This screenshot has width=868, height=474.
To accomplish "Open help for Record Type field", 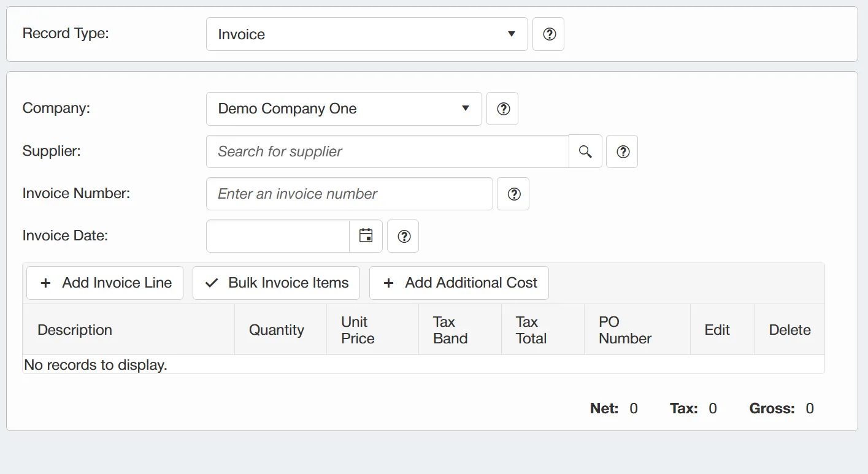I will coord(548,34).
